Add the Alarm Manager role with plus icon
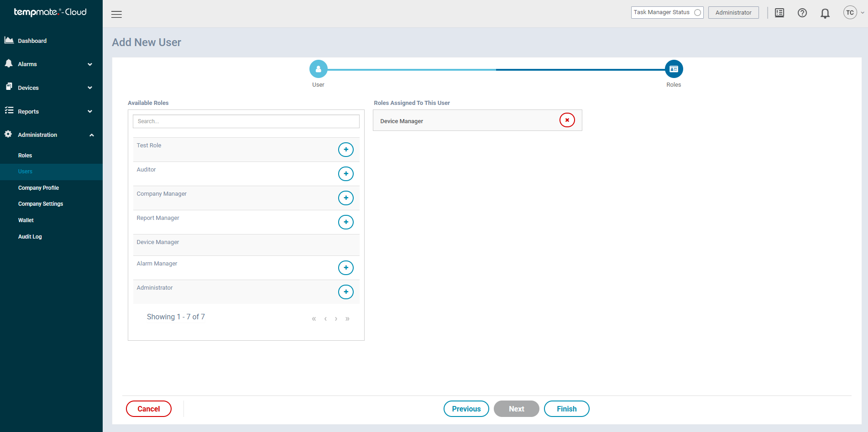Image resolution: width=868 pixels, height=432 pixels. pyautogui.click(x=346, y=268)
